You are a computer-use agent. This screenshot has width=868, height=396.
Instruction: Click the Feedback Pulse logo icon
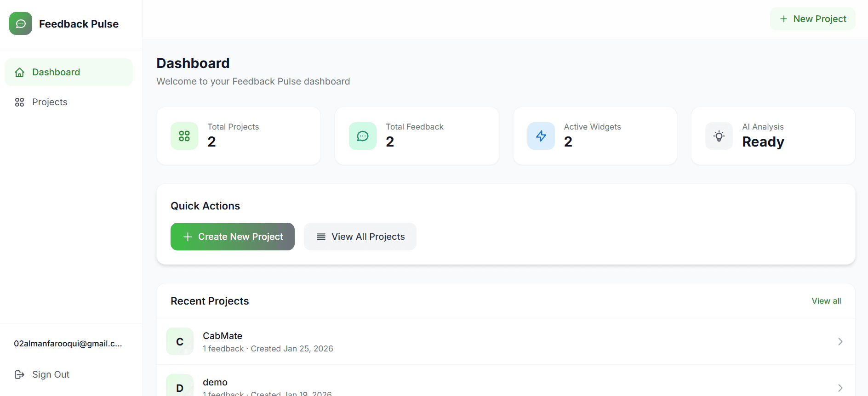pos(21,23)
